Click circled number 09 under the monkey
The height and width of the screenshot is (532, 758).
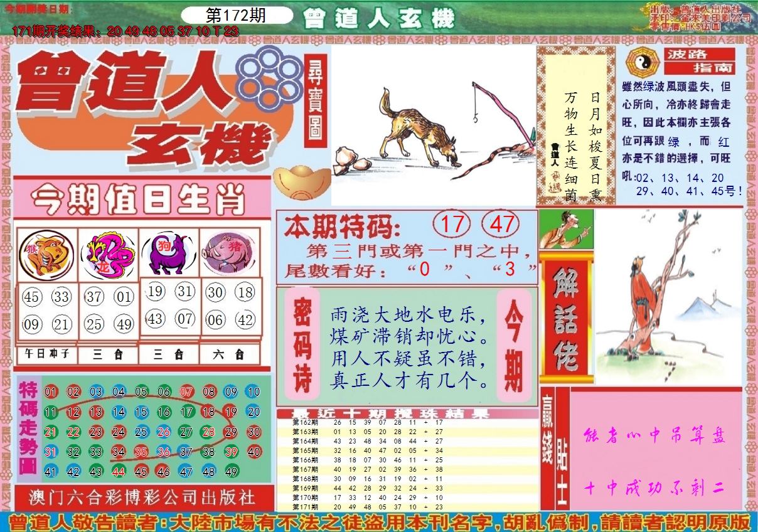point(31,324)
